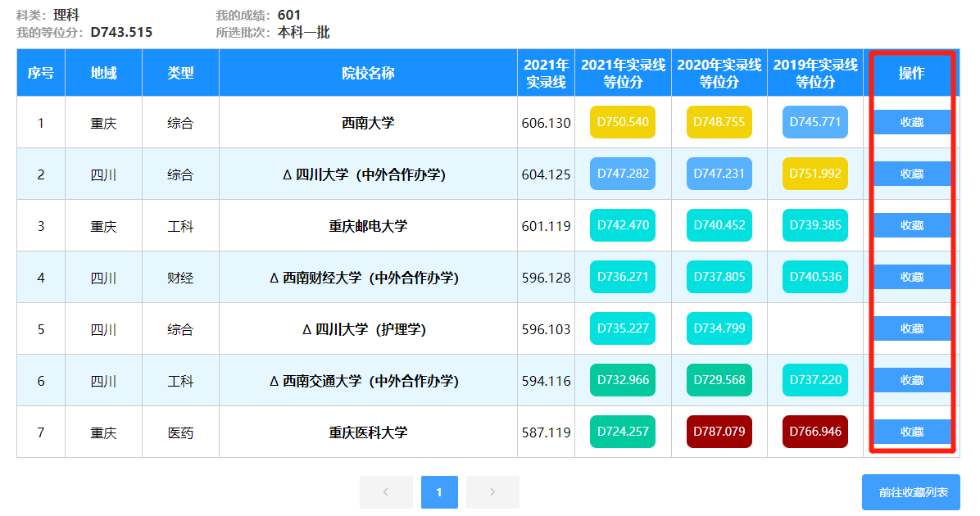
Task: Click 科类 value 理科
Action: (x=66, y=15)
